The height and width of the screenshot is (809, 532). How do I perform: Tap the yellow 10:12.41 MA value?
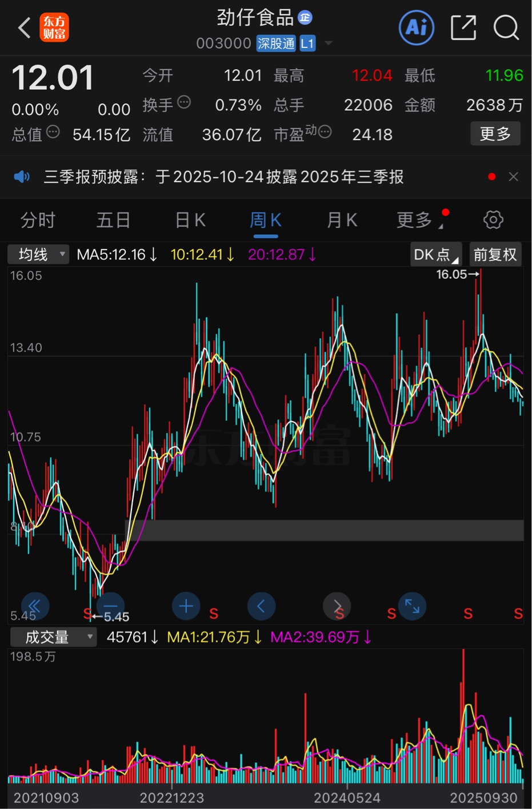coord(202,254)
